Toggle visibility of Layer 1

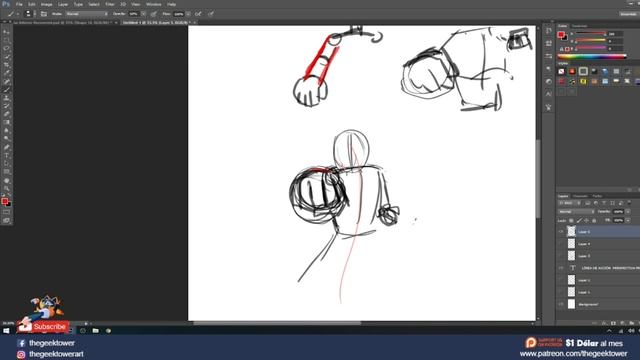561,292
